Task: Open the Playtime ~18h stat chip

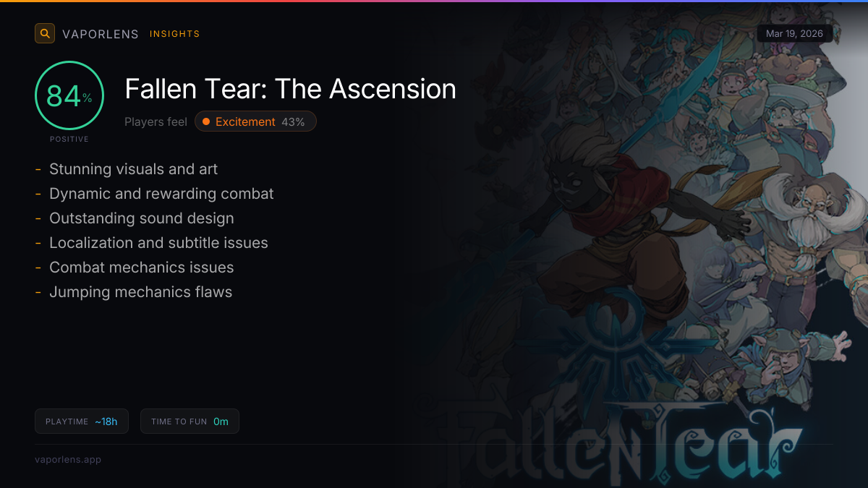Action: click(x=82, y=421)
